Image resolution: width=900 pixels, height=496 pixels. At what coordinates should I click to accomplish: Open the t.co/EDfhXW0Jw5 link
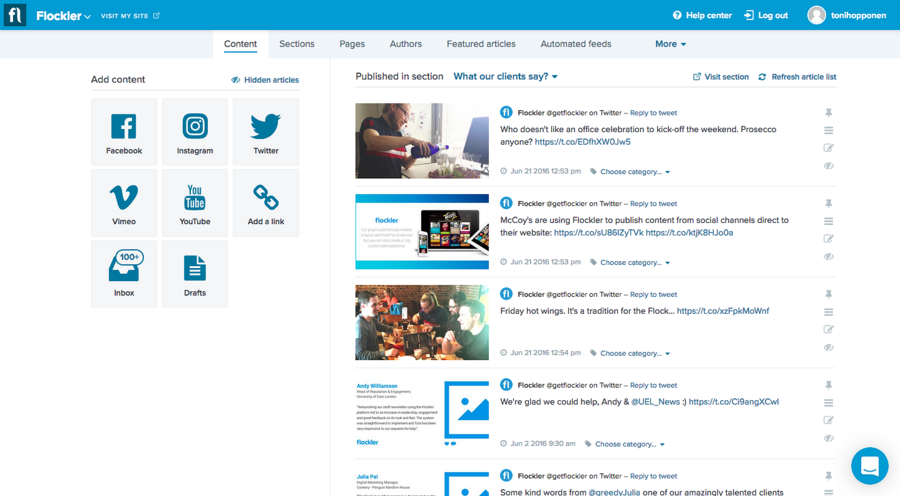click(x=583, y=142)
